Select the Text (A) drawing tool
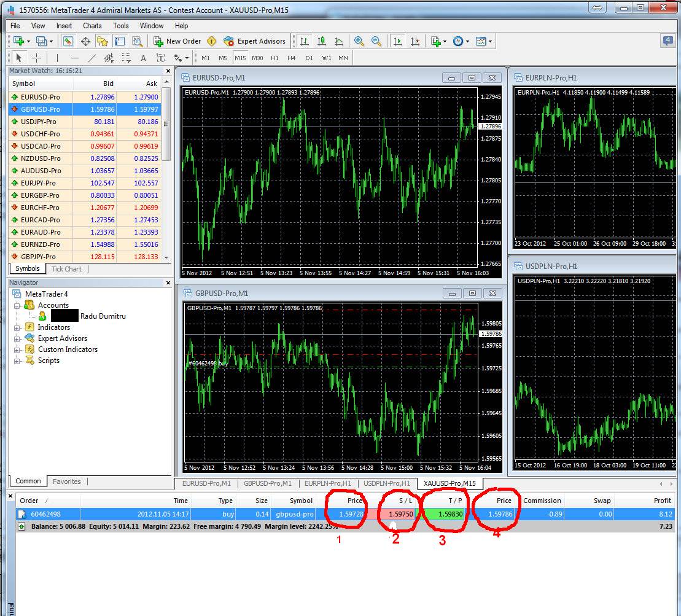The width and height of the screenshot is (681, 616). click(x=143, y=58)
